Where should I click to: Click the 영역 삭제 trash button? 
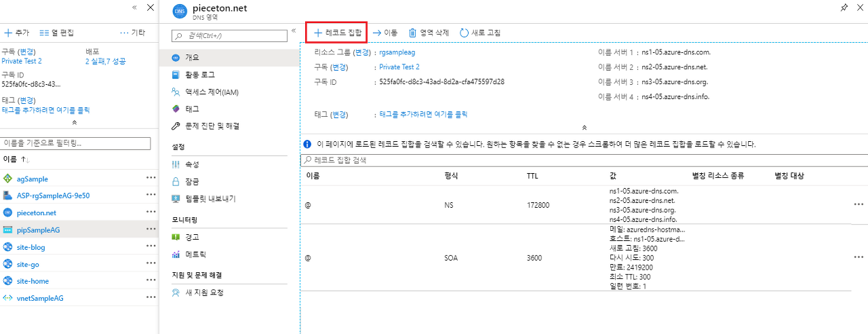point(430,32)
